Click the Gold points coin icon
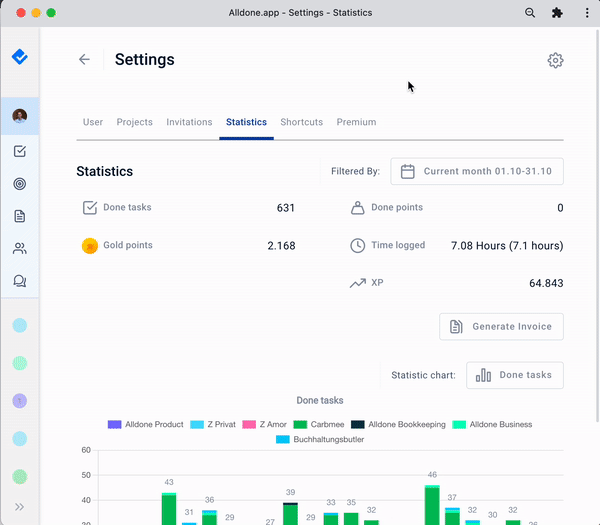Image resolution: width=600 pixels, height=525 pixels. [x=90, y=246]
